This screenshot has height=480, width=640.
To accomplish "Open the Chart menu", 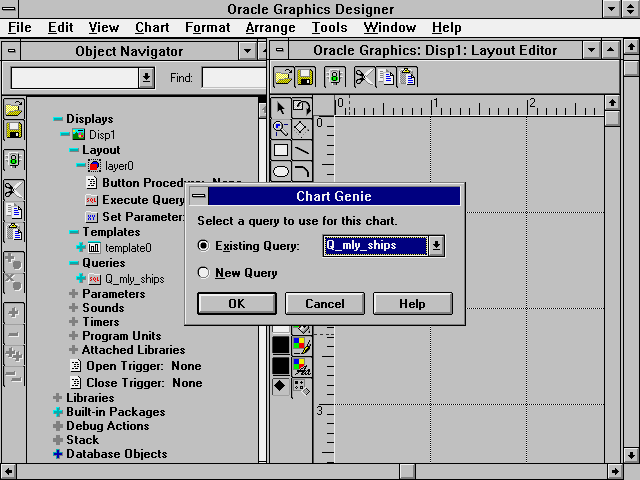I will 152,27.
